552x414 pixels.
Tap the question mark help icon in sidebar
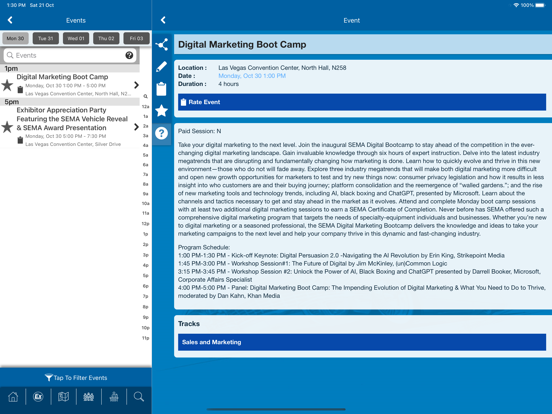pos(162,133)
